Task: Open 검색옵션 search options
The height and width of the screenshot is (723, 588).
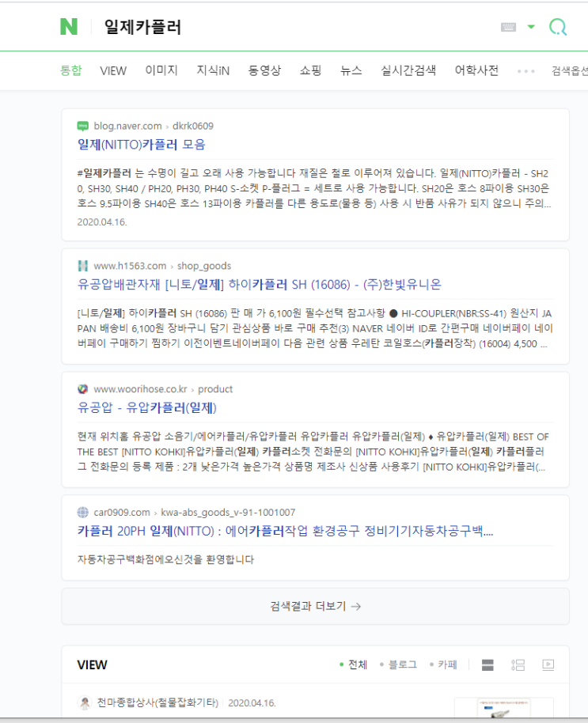Action: pos(570,70)
